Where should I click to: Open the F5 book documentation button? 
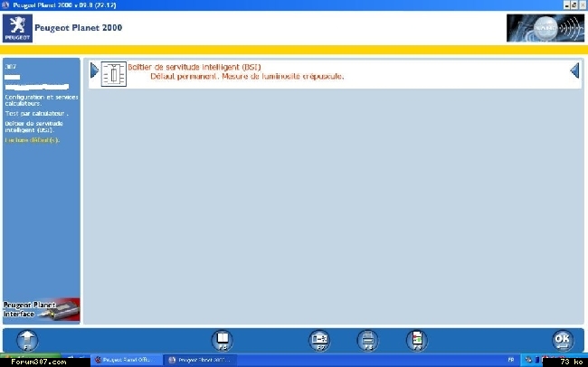click(222, 341)
